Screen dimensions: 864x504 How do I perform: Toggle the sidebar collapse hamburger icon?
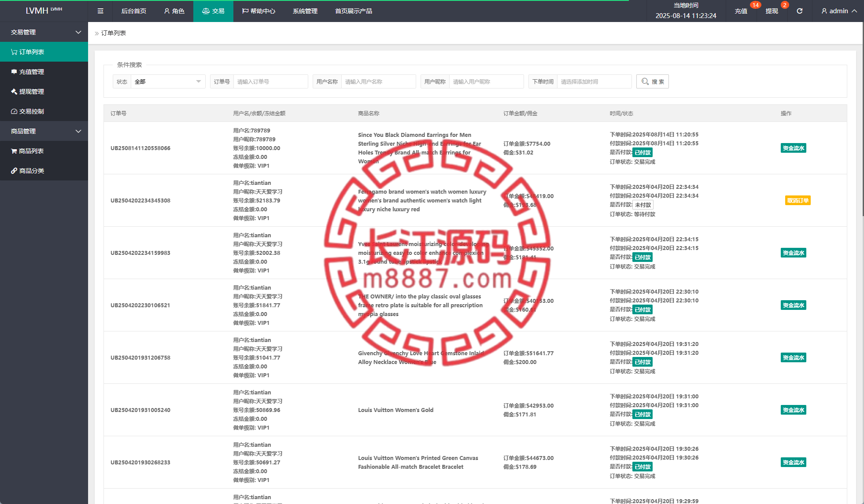(100, 11)
